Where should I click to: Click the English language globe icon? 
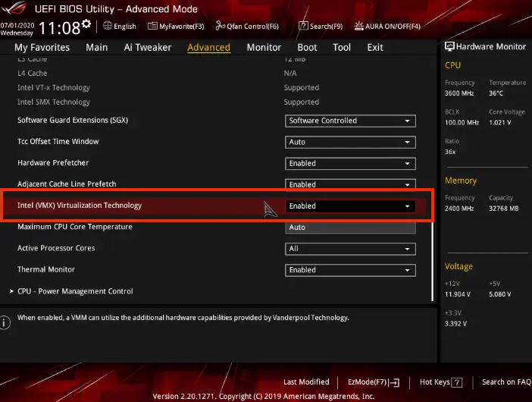point(108,26)
